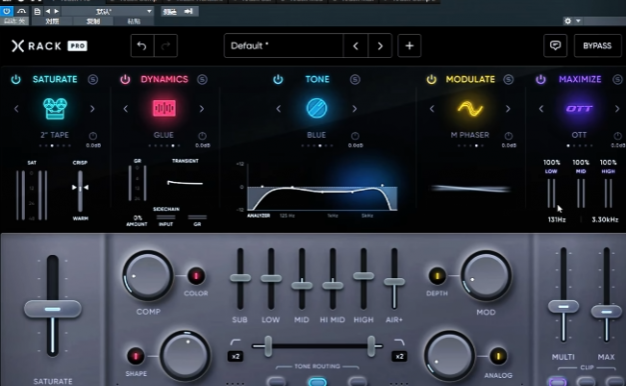The image size is (626, 386).
Task: Solo the Tone section
Action: pos(355,79)
